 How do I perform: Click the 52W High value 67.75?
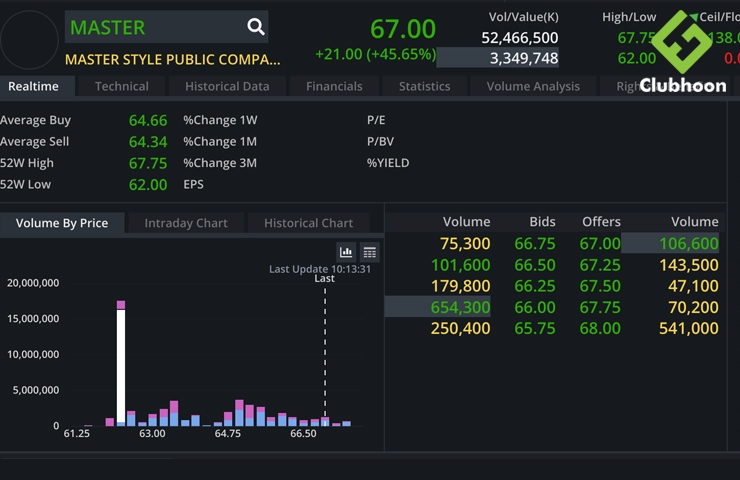pos(148,164)
